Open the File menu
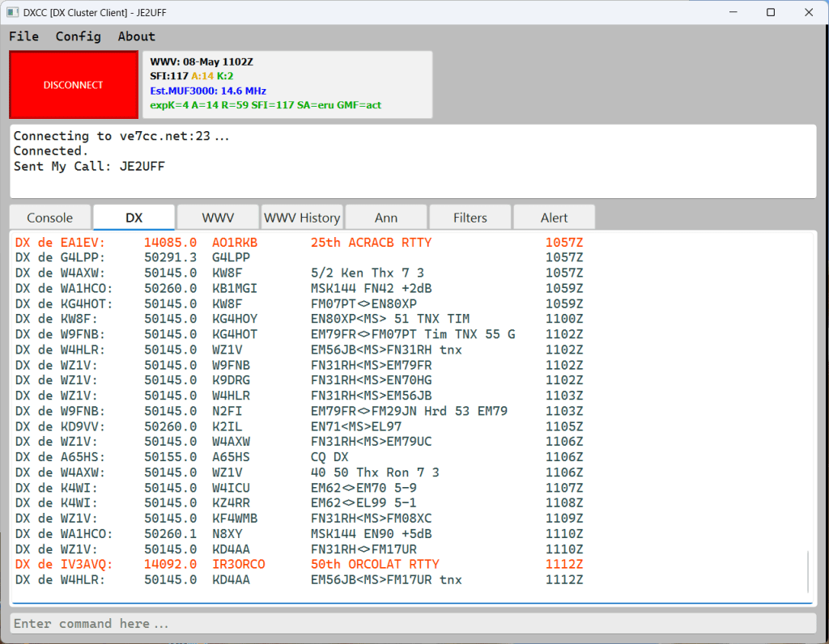The height and width of the screenshot is (644, 829). pyautogui.click(x=23, y=36)
